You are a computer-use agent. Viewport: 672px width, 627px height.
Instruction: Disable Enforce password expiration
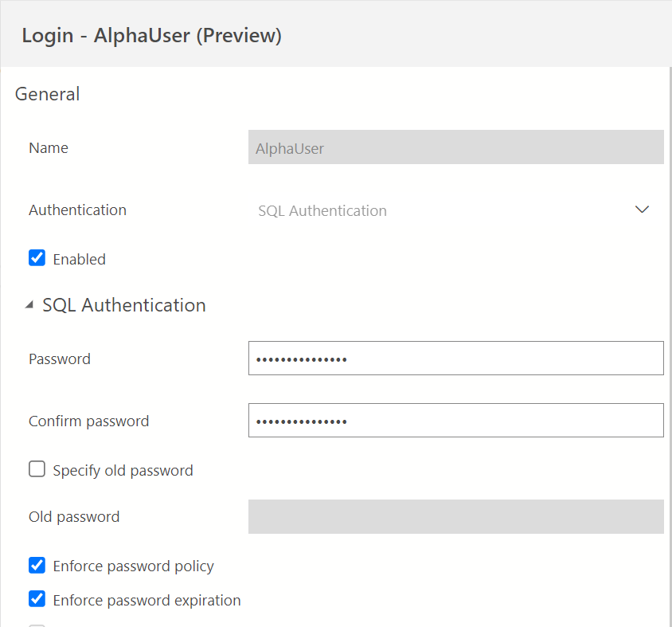(x=37, y=600)
